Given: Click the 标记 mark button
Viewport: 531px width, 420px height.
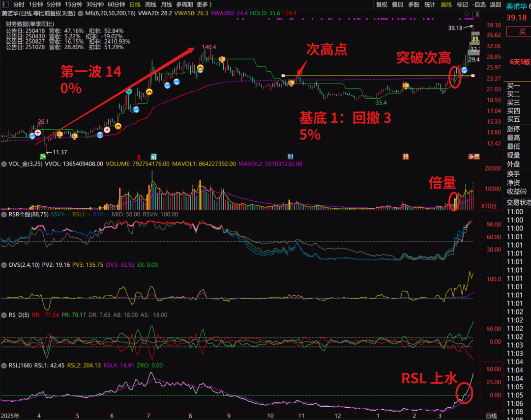Looking at the screenshot, I should pos(462,4).
